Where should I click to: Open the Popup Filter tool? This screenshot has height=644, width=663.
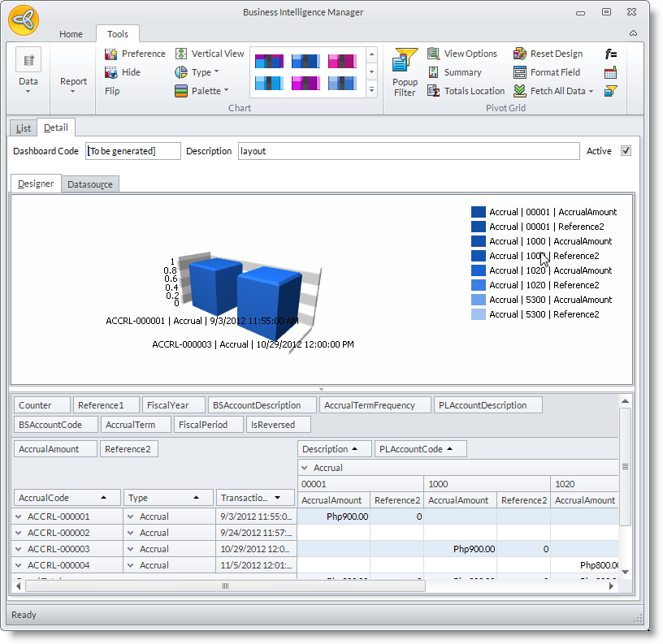[405, 71]
